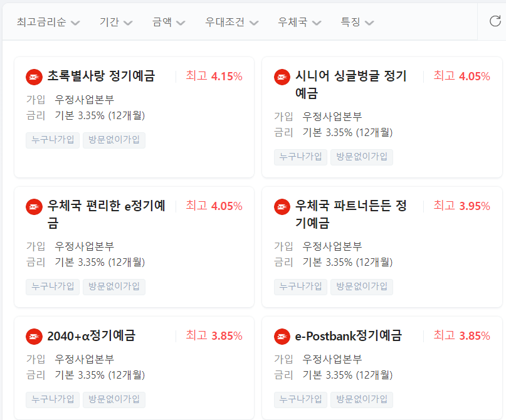Open the 우대조건 filter dropdown
This screenshot has width=506, height=420.
tap(232, 22)
